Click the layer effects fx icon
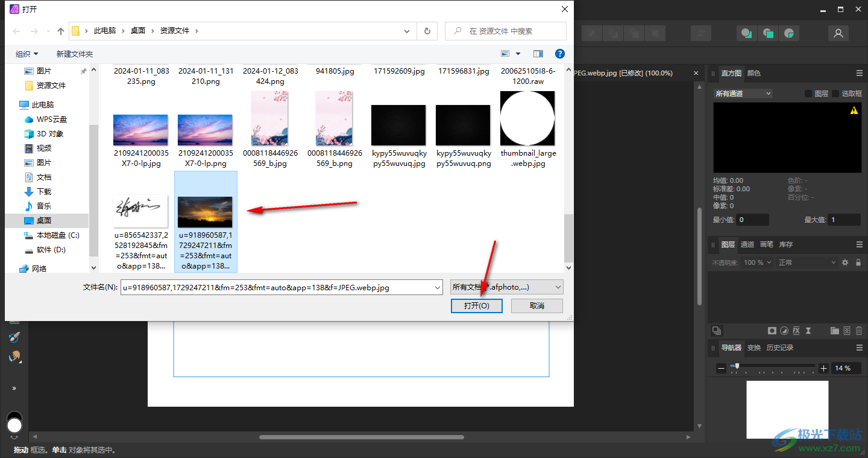 796,331
